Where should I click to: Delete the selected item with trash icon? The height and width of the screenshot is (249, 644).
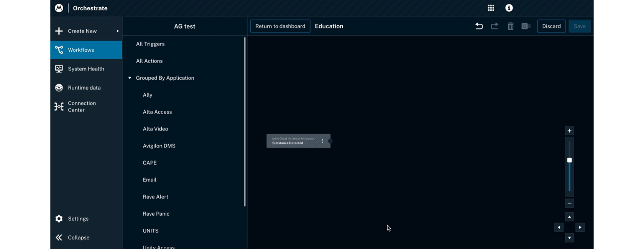pos(511,26)
